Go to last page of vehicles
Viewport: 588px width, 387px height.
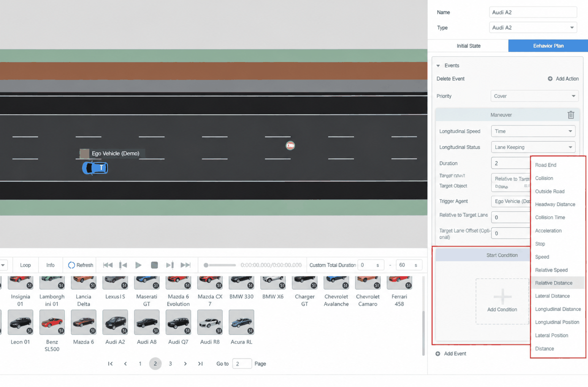tap(200, 364)
